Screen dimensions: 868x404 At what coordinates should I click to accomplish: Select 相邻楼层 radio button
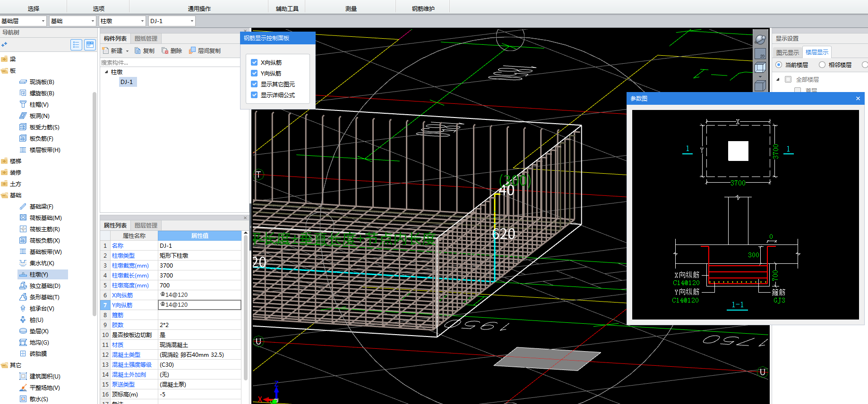click(822, 65)
